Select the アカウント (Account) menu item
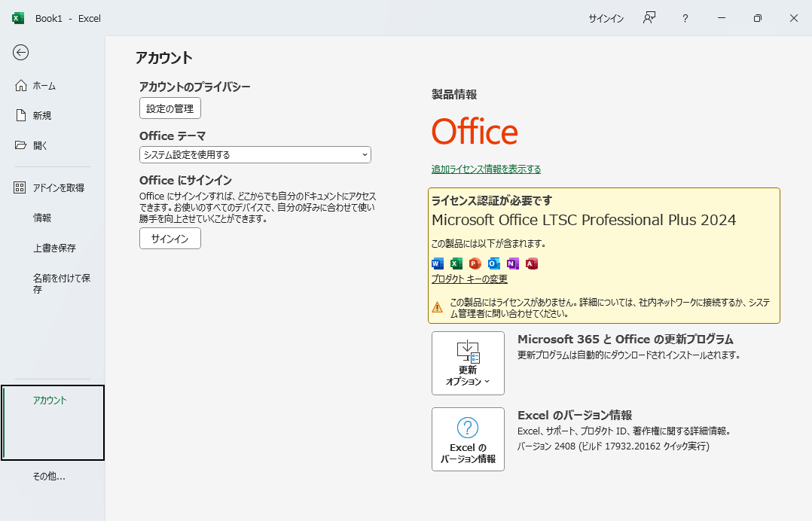 (x=53, y=422)
